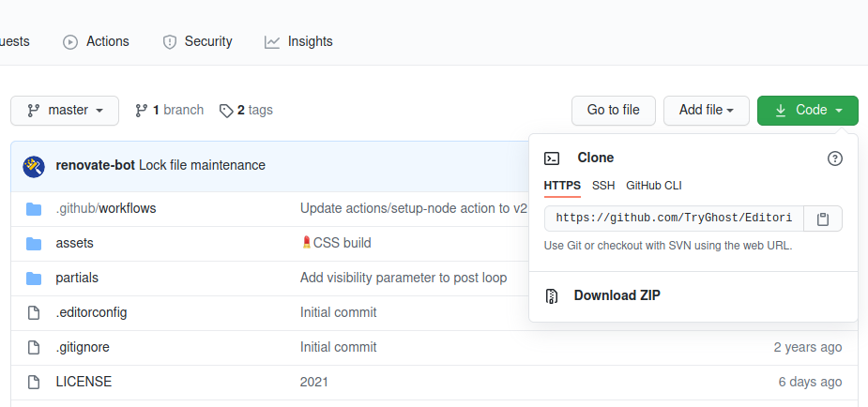
Task: Open the Actions tab
Action: coord(96,41)
